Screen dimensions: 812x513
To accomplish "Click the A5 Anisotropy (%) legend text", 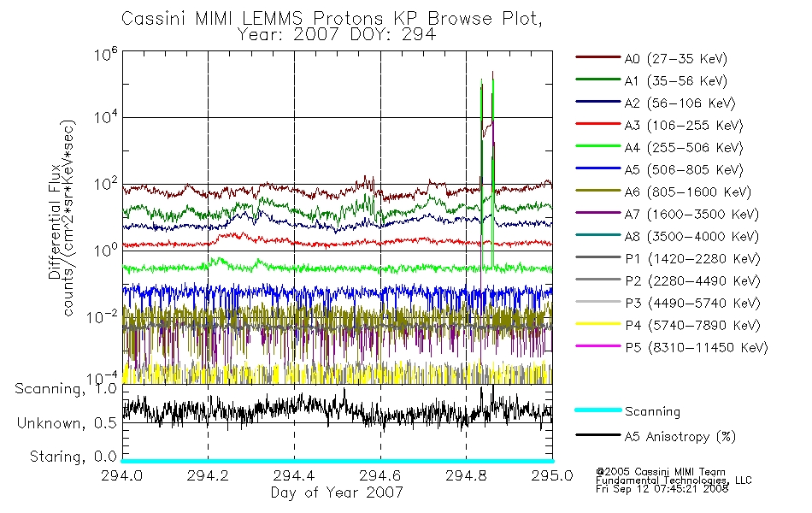I will tap(680, 437).
